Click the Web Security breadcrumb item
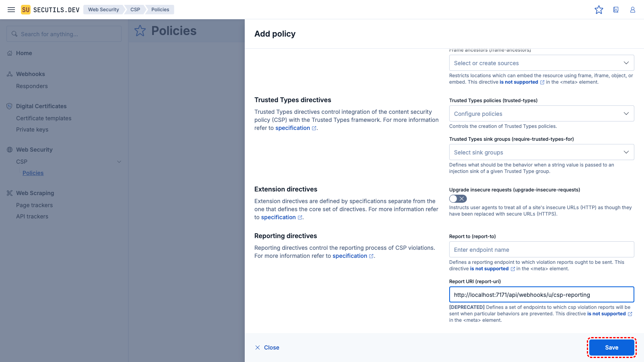Viewport: 644px width, 362px height. (x=103, y=10)
